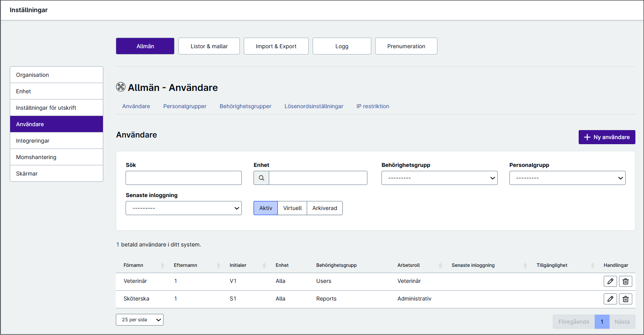644x335 pixels.
Task: Sort table by Förnamn column arrows
Action: (162, 266)
